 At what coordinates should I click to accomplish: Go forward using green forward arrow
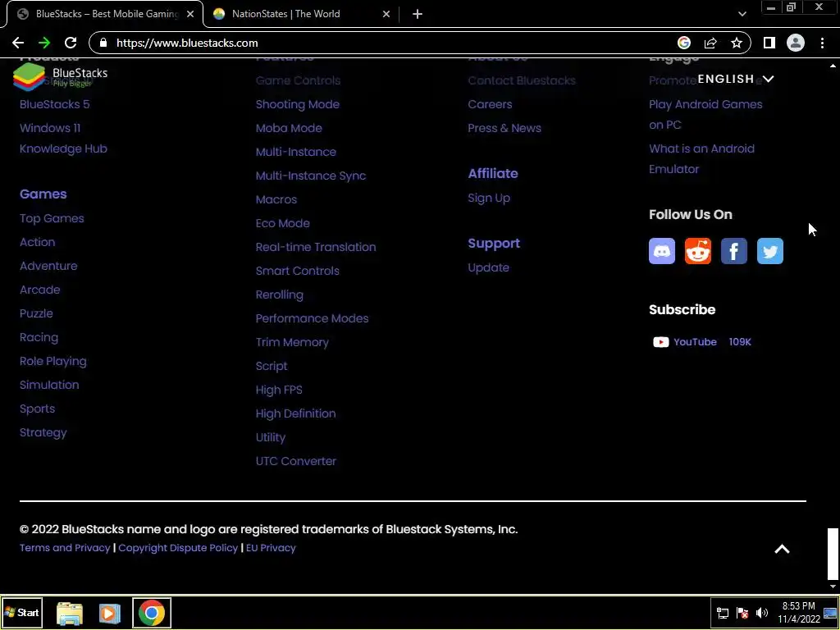click(x=44, y=43)
